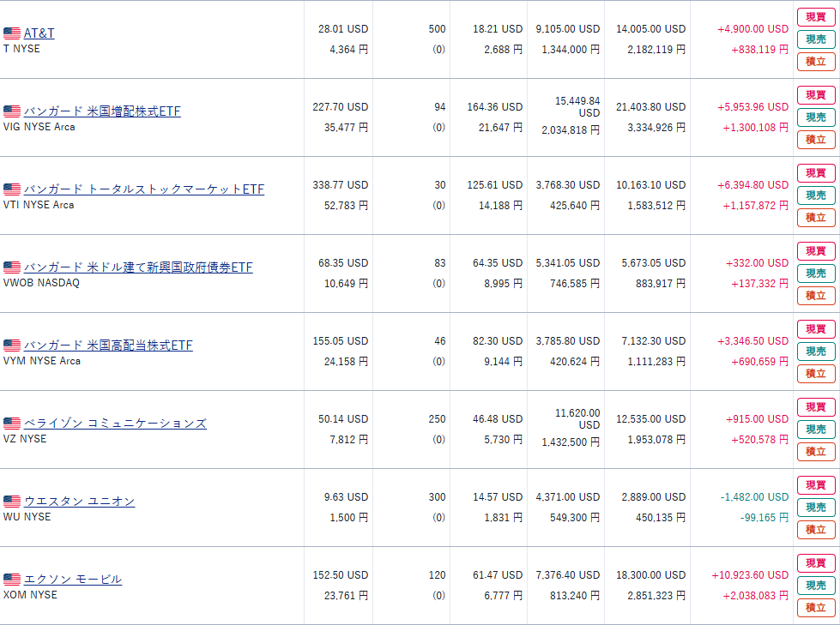This screenshot has height=625, width=840.
Task: Click the US flag icon beside AT&T
Action: [x=11, y=33]
